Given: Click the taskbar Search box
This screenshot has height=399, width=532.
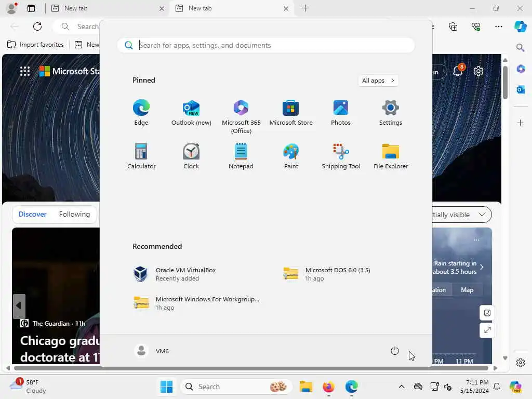Looking at the screenshot, I should tap(236, 387).
